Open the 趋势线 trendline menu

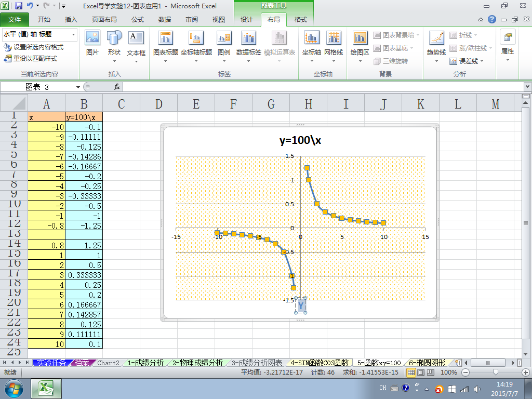(x=436, y=46)
